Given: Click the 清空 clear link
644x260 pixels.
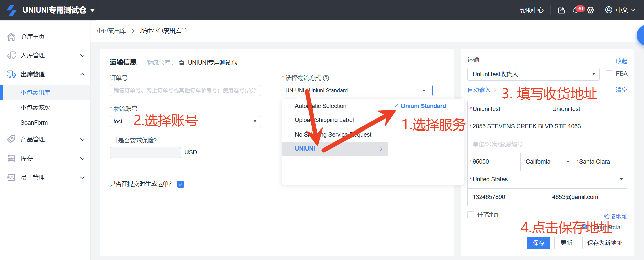Looking at the screenshot, I should click(x=622, y=90).
